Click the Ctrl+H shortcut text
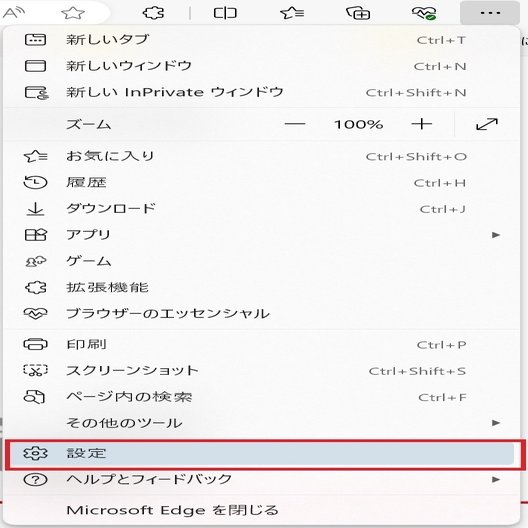 click(x=440, y=183)
